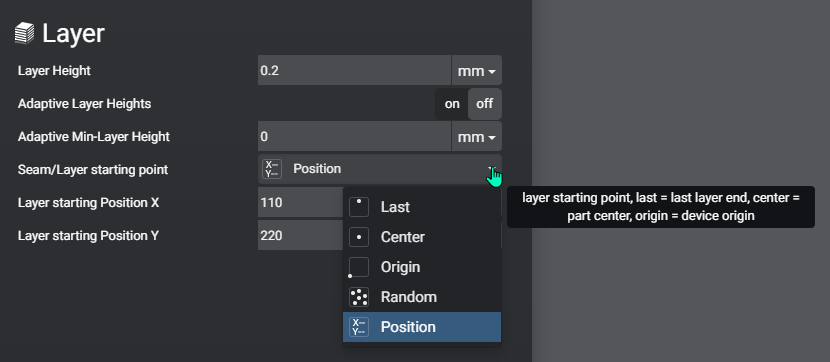Turn Adaptive Layer Heights off
Viewport: 830px width, 362px height.
tap(484, 104)
